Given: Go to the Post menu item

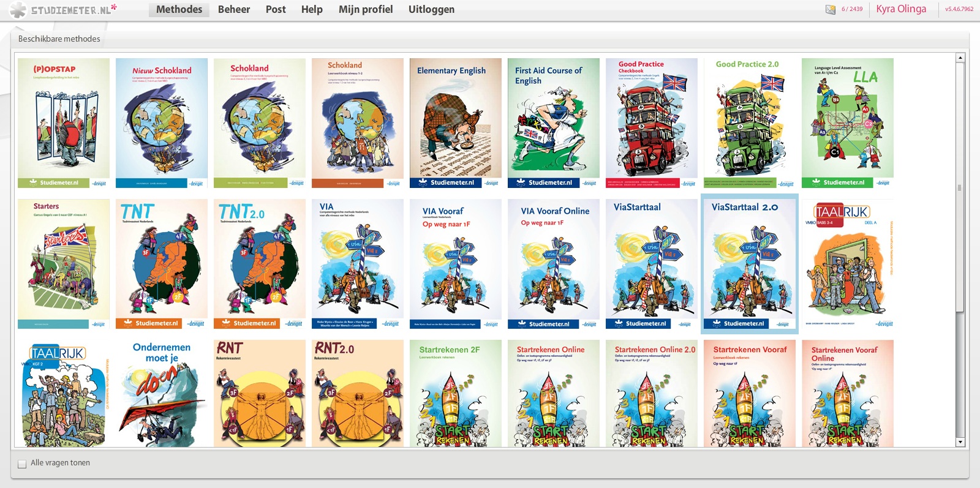Looking at the screenshot, I should click(x=276, y=9).
